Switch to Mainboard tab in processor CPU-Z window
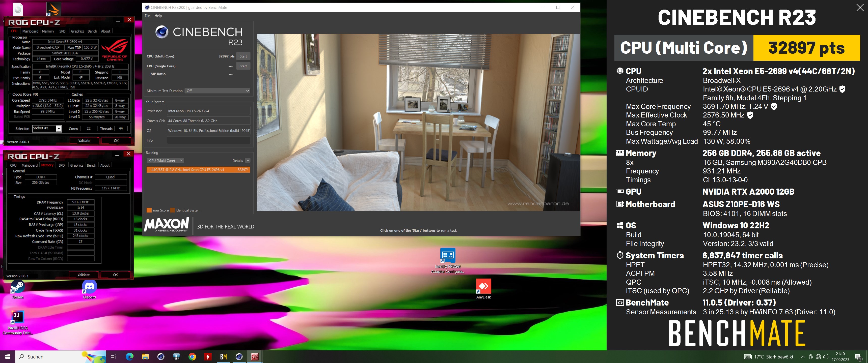The height and width of the screenshot is (363, 868). (30, 31)
